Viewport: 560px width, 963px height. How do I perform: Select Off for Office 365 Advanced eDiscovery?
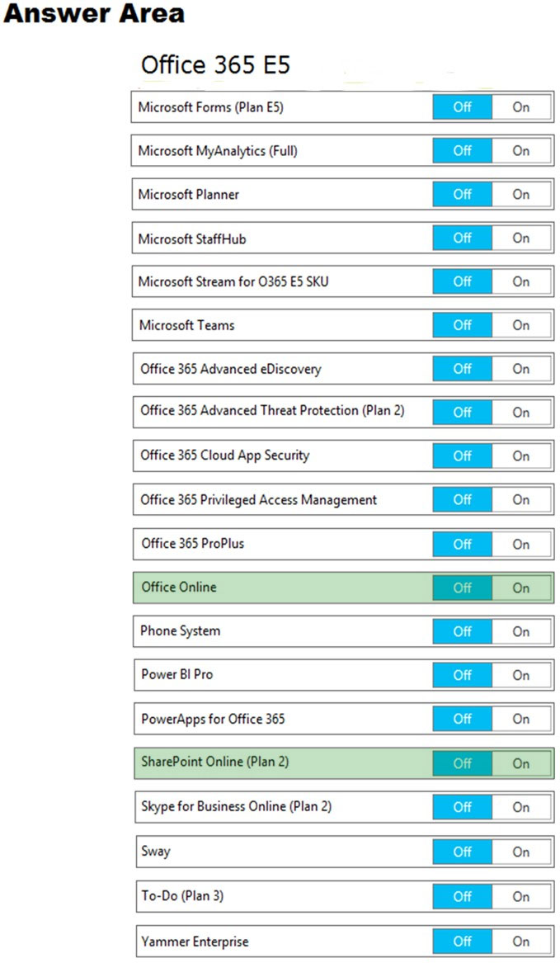(463, 369)
